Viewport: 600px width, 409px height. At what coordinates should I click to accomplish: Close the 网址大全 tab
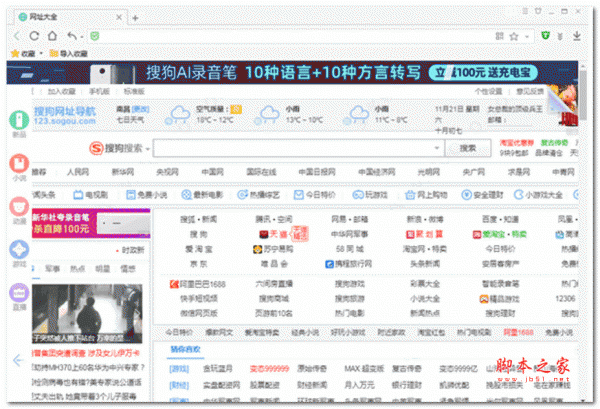[x=119, y=17]
